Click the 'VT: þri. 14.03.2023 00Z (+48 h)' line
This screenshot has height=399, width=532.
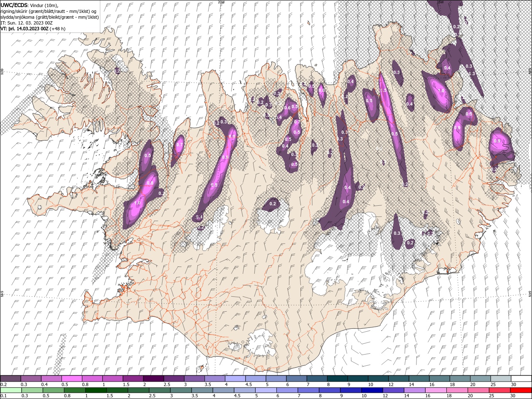tap(33, 29)
